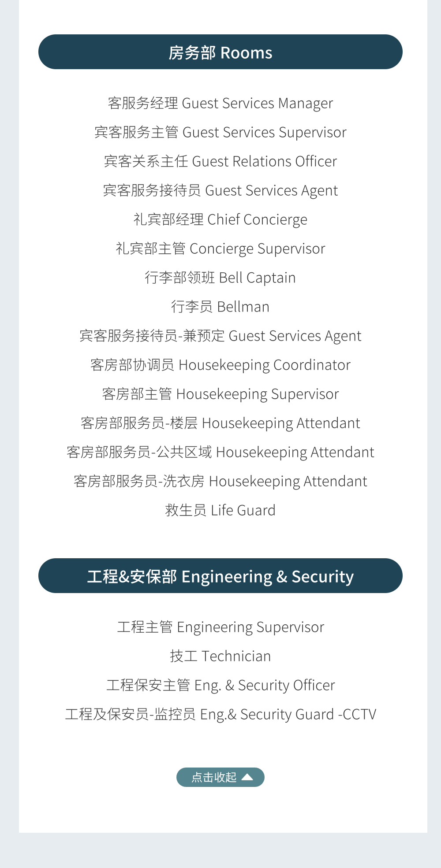441x868 pixels.
Task: Open the Chief Concierge job entry
Action: [x=220, y=220]
